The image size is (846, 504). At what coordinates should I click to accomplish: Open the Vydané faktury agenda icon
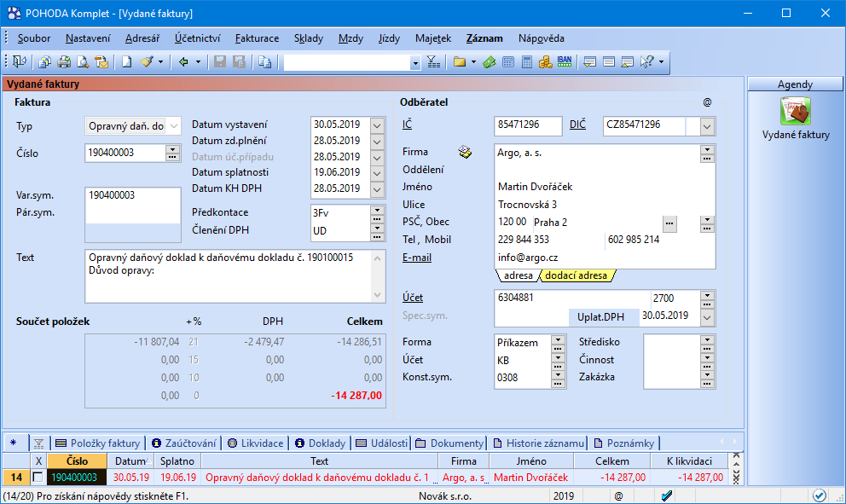coord(796,111)
